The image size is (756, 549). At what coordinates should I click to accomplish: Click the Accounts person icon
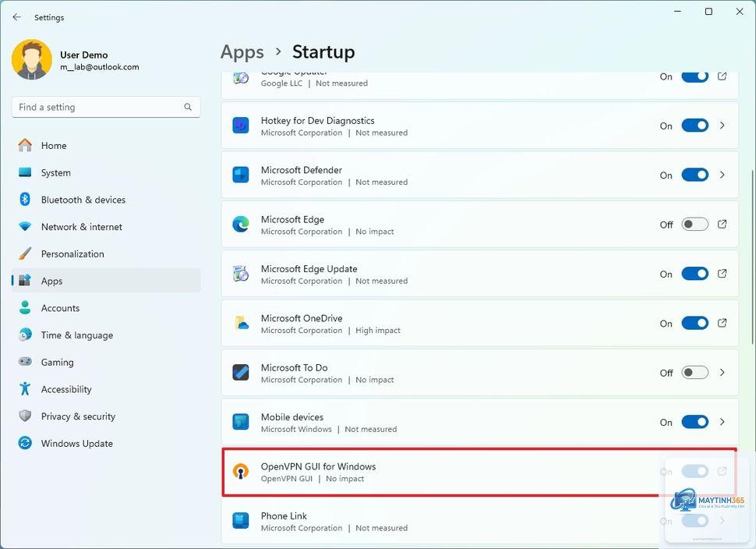[x=25, y=307]
